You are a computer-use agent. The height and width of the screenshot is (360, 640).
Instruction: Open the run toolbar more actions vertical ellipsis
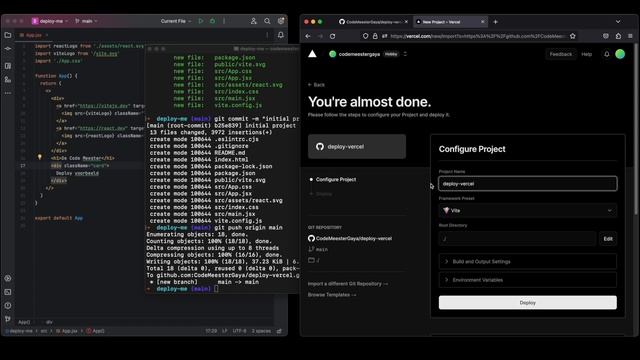(224, 21)
